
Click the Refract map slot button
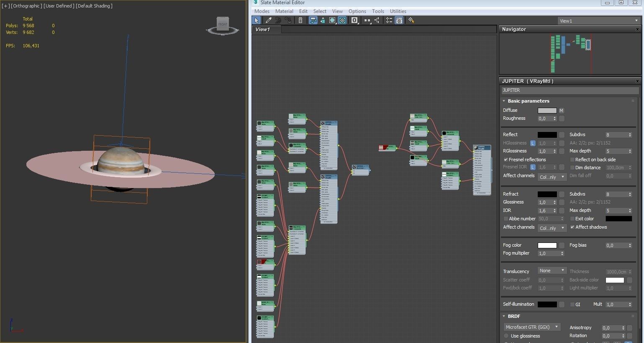click(x=562, y=194)
